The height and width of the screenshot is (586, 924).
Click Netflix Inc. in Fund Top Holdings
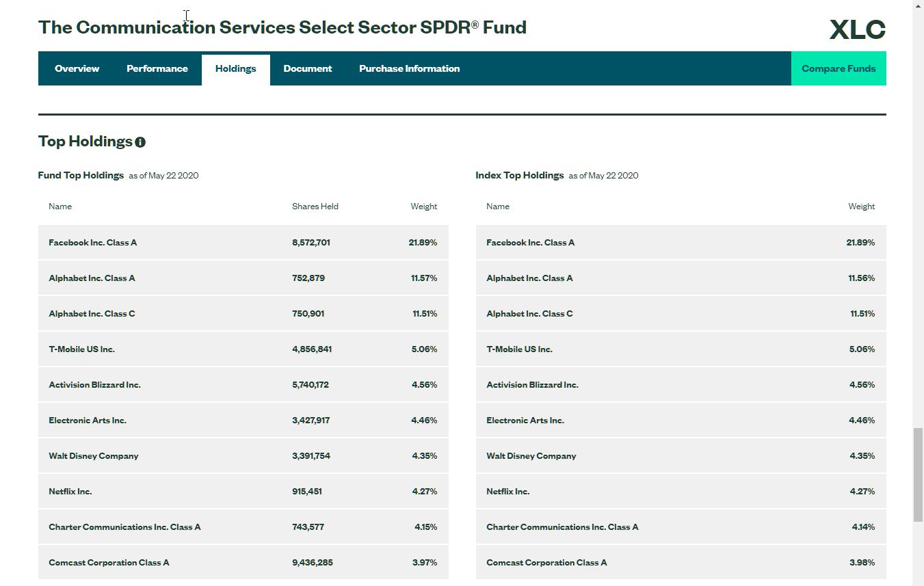click(70, 492)
